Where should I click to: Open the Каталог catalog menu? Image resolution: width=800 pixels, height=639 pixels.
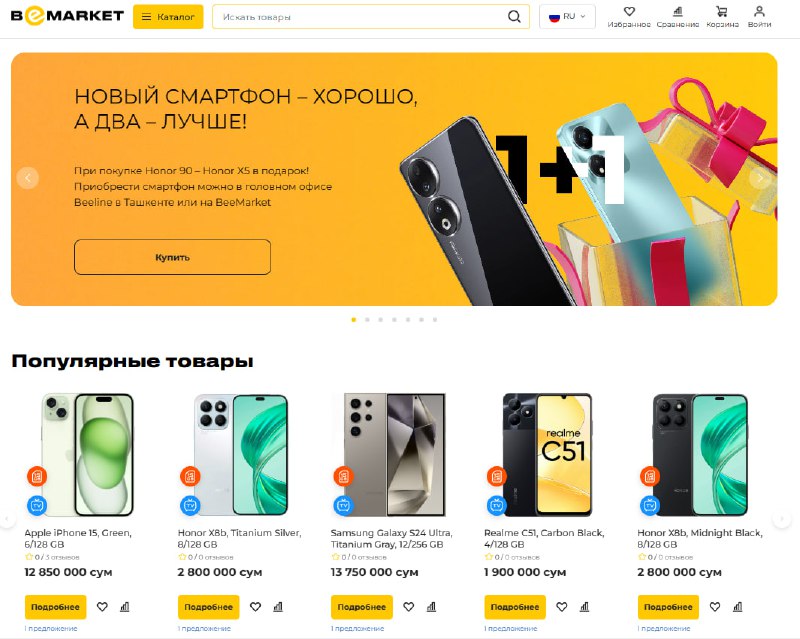(x=168, y=16)
